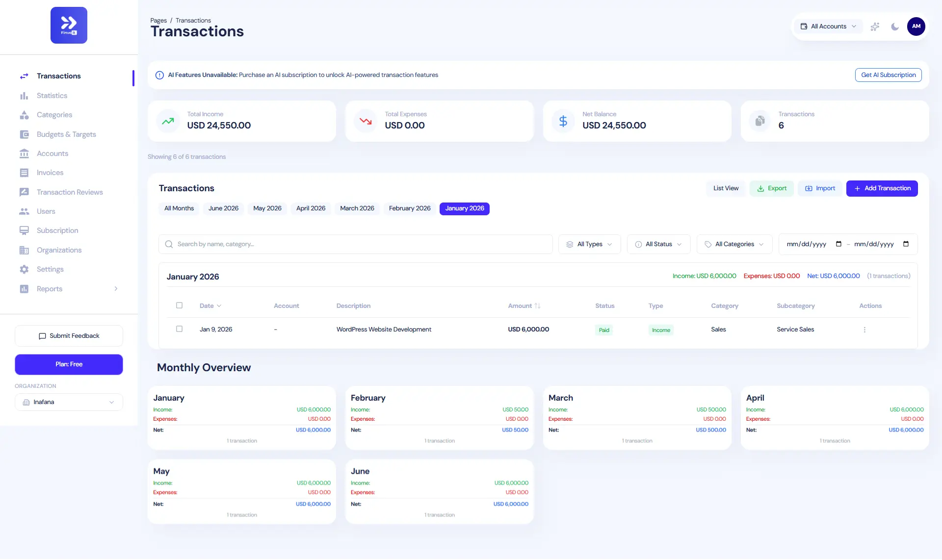Open Transaction Reviews sidebar item
The height and width of the screenshot is (560, 942).
(70, 192)
